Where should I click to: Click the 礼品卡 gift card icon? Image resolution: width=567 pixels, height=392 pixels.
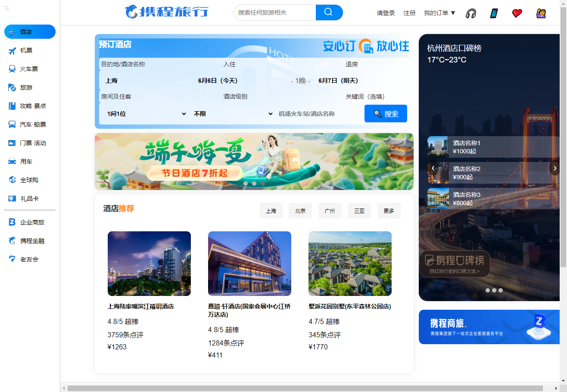tap(12, 199)
